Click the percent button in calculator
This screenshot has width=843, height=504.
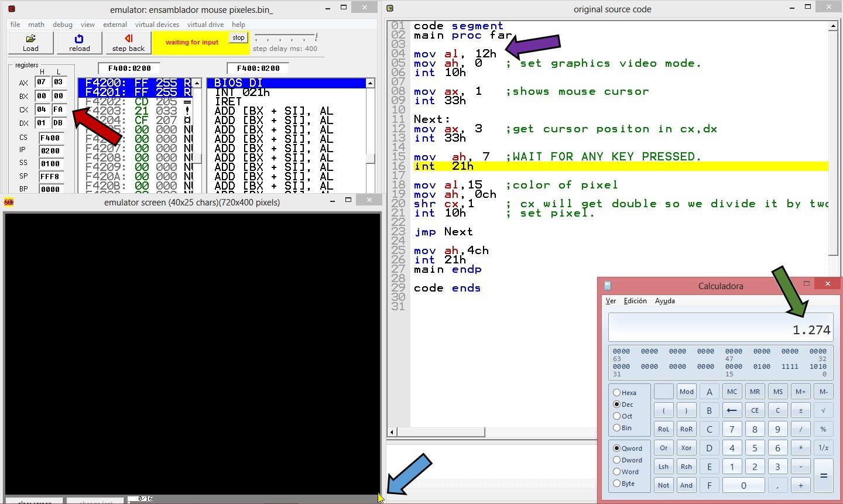[823, 429]
